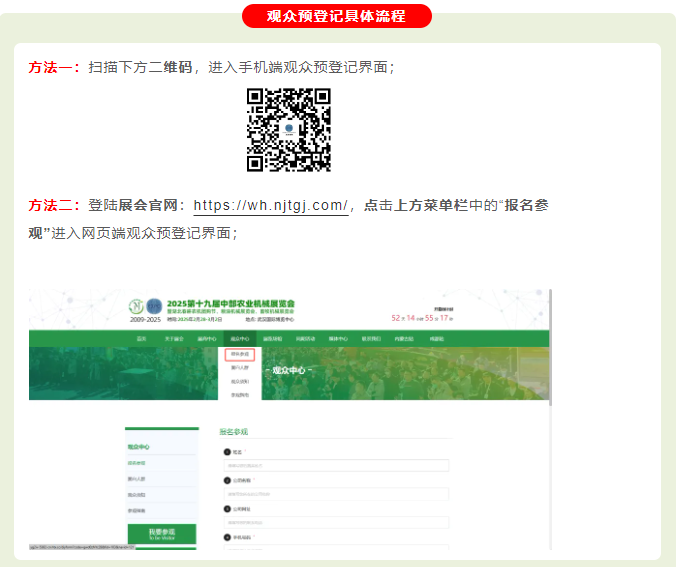The width and height of the screenshot is (677, 567).
Task: Click the input field under step 2
Action: click(336, 494)
